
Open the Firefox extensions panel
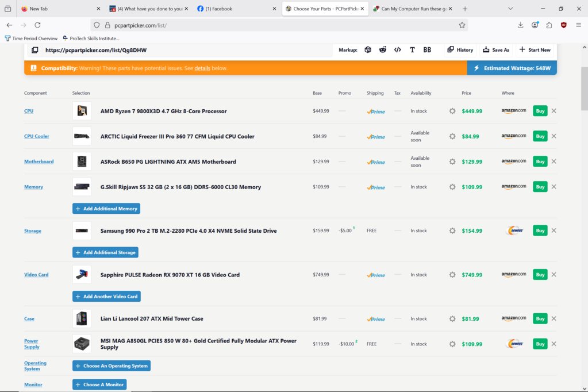pos(549,25)
